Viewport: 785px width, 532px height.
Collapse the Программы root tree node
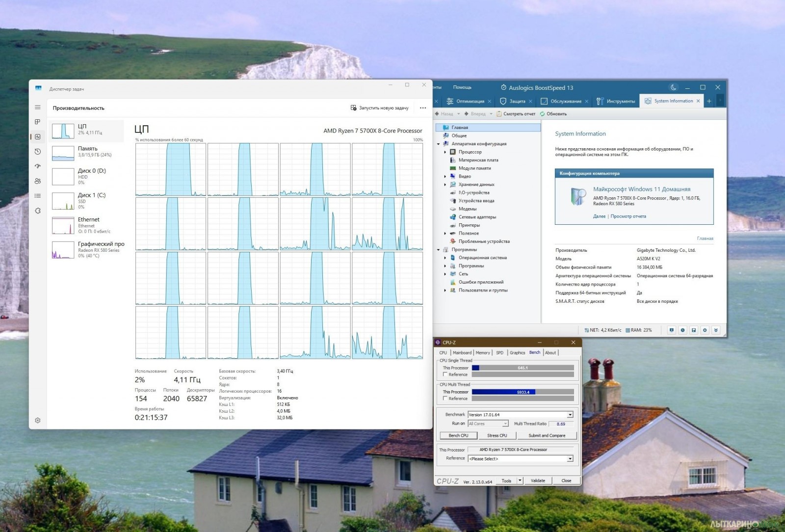pos(439,250)
